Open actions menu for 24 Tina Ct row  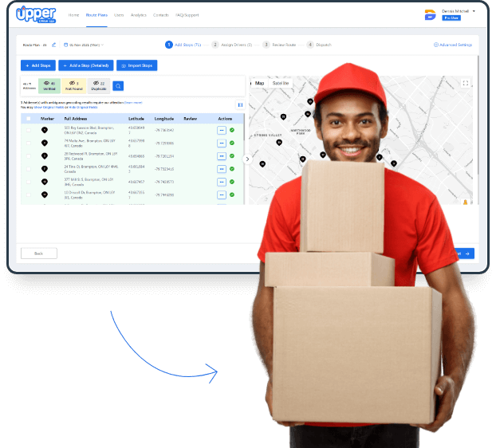coord(222,169)
